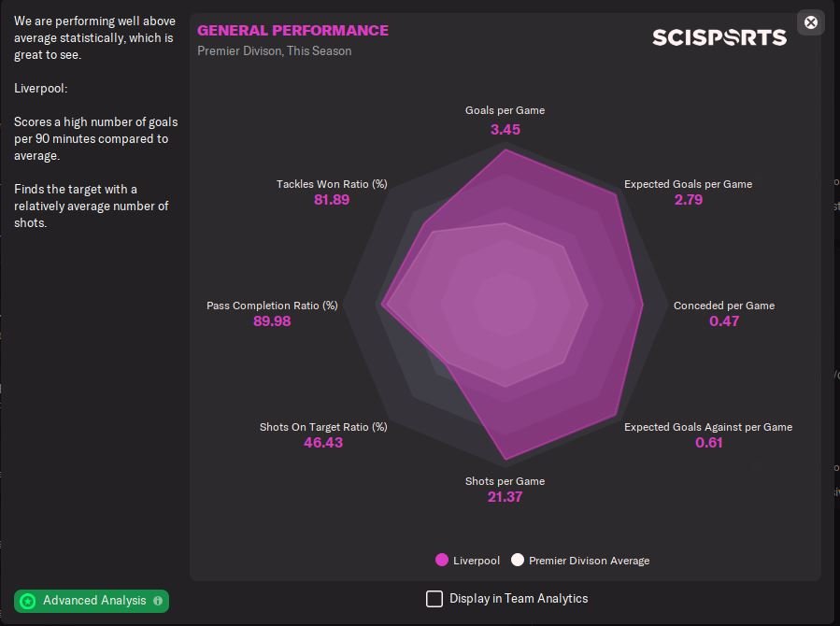Click the info icon beside Advanced Analysis
Viewport: 840px width, 626px height.
tap(157, 601)
